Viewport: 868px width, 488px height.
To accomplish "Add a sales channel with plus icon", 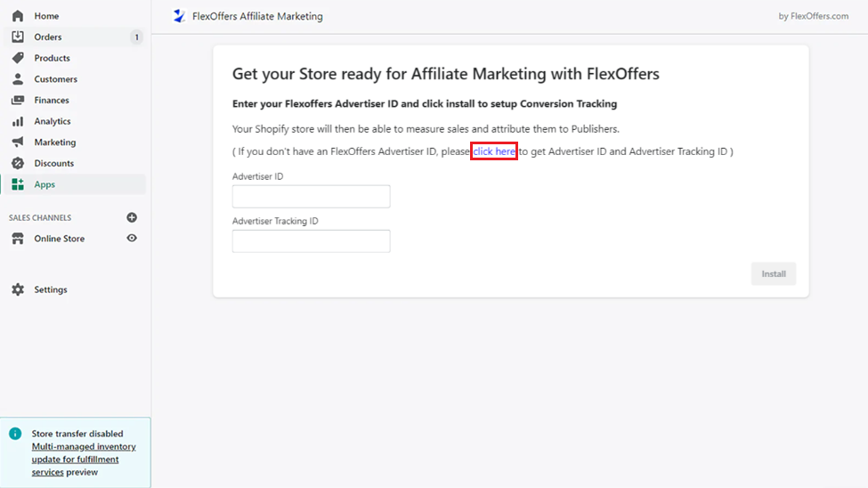I will coord(132,217).
